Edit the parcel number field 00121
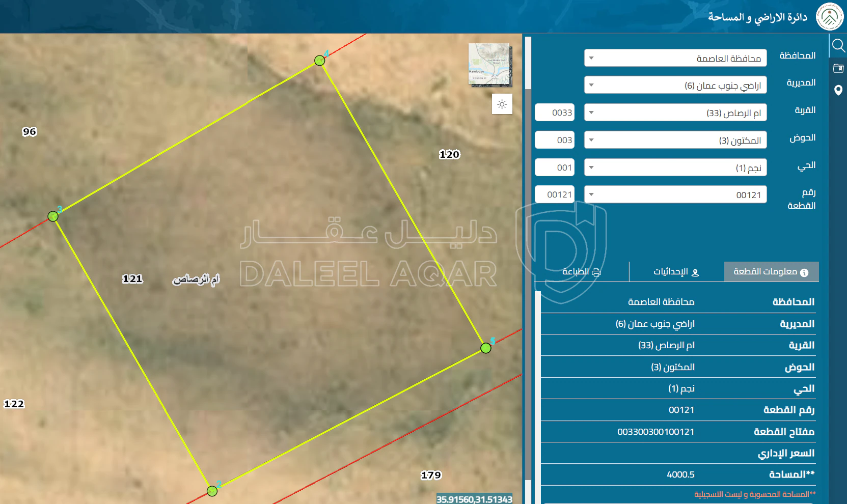This screenshot has width=847, height=504. pyautogui.click(x=555, y=194)
